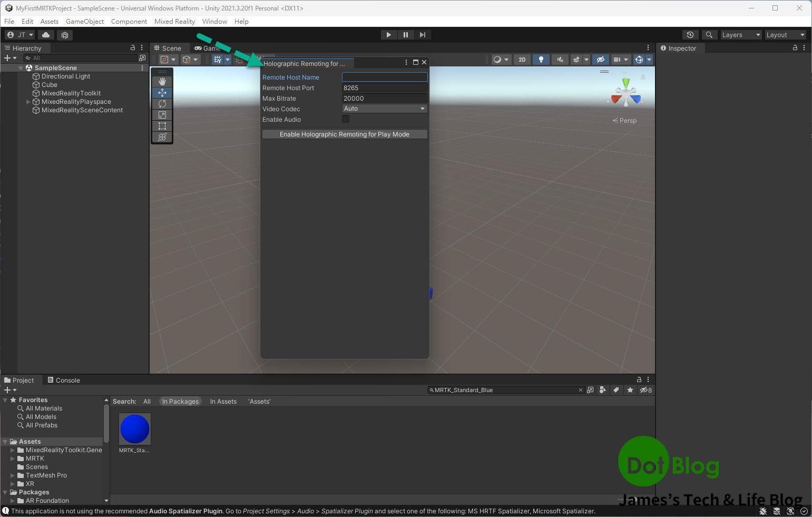Viewport: 812px width, 517px height.
Task: Open Video Codec Auto dropdown
Action: tap(385, 109)
